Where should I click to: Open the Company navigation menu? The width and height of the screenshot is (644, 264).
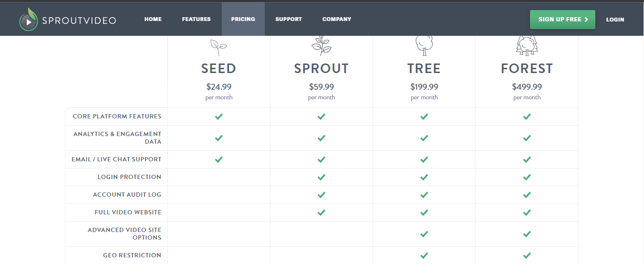click(x=337, y=20)
